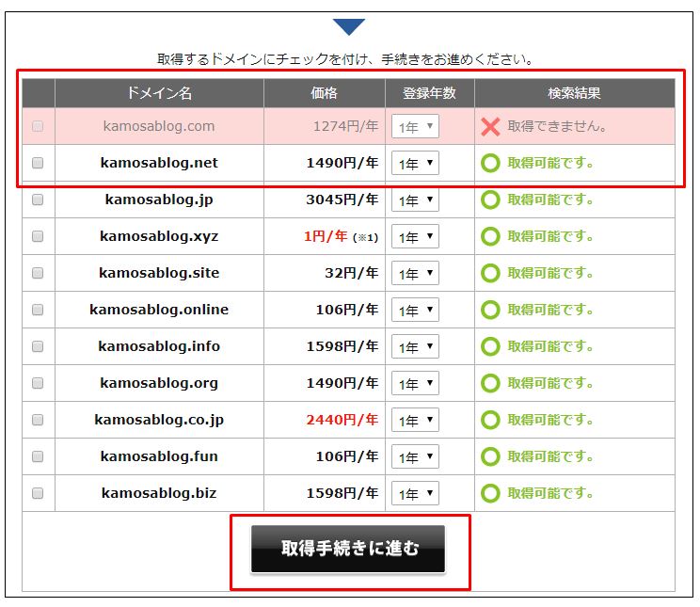Choose years dropdown for kamosablog.online

pos(415,310)
